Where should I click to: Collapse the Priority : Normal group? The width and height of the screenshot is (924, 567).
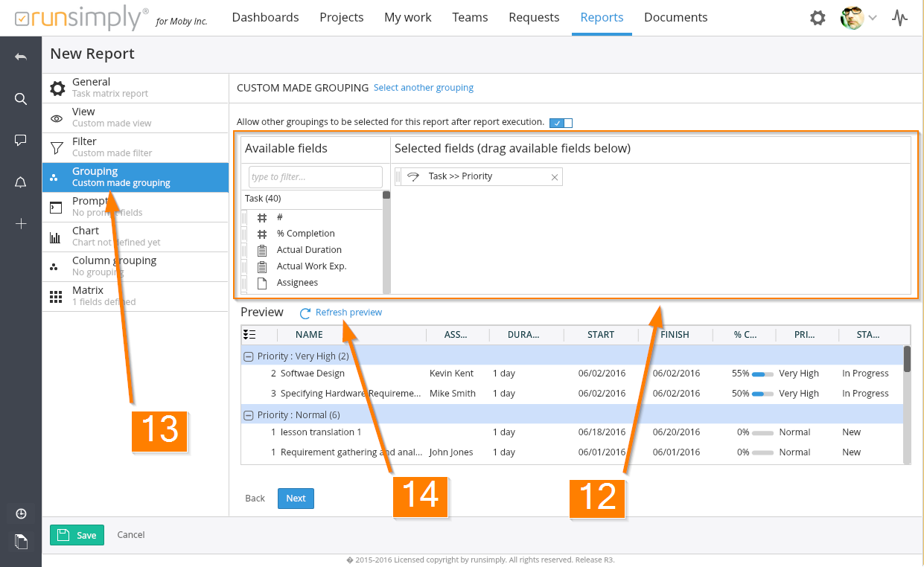pyautogui.click(x=249, y=415)
